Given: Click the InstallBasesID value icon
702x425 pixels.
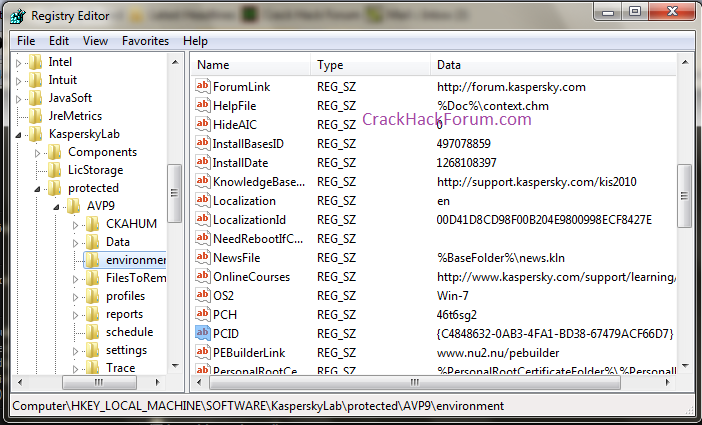Looking at the screenshot, I should pyautogui.click(x=203, y=143).
